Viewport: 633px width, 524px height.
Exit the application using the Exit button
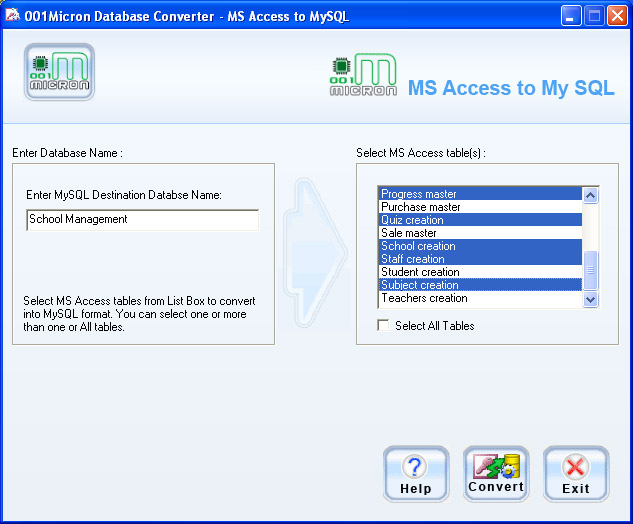click(x=576, y=474)
